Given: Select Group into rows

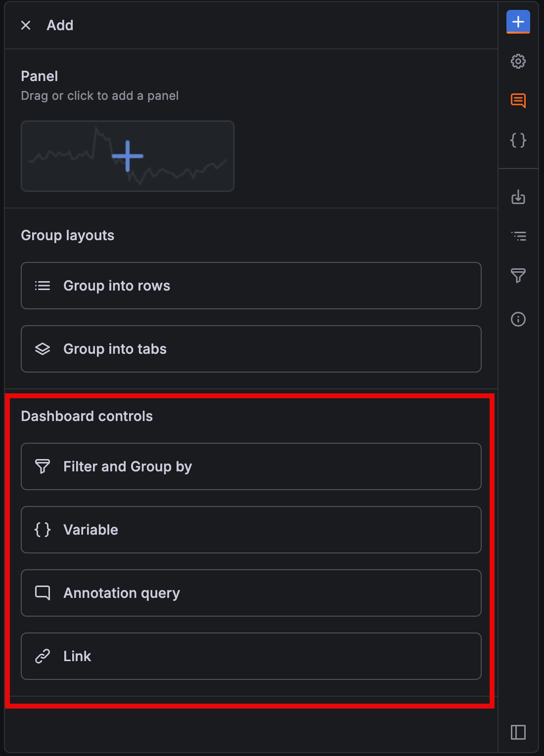Looking at the screenshot, I should click(251, 286).
